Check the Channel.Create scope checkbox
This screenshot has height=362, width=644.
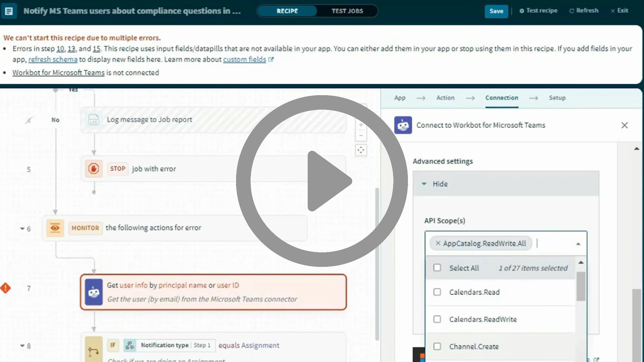pos(437,347)
